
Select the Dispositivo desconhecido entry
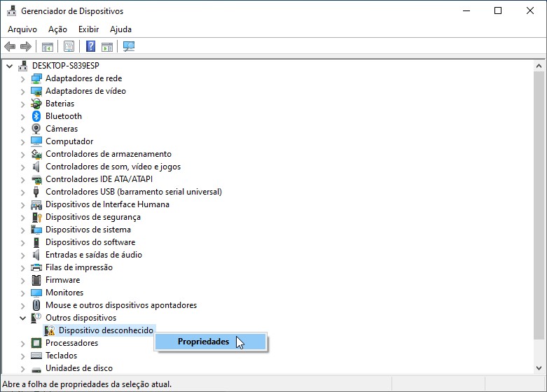pyautogui.click(x=106, y=330)
